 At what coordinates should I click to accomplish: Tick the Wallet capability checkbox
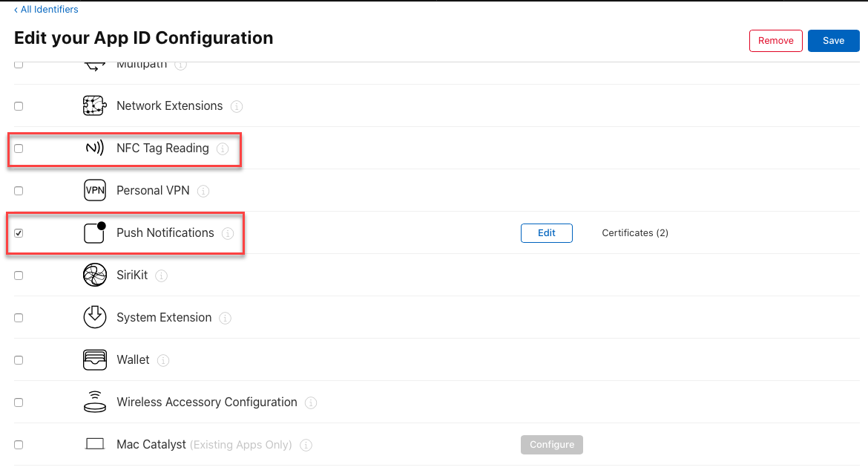pyautogui.click(x=19, y=360)
